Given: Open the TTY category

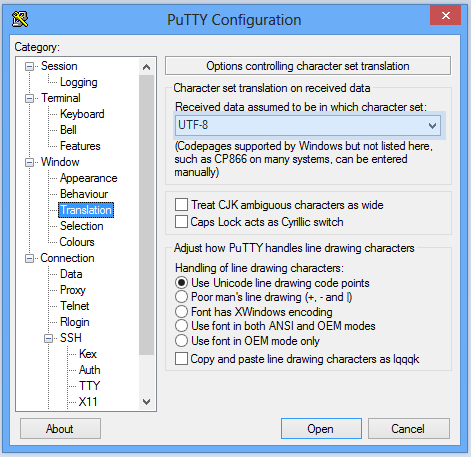Looking at the screenshot, I should click(x=89, y=386).
